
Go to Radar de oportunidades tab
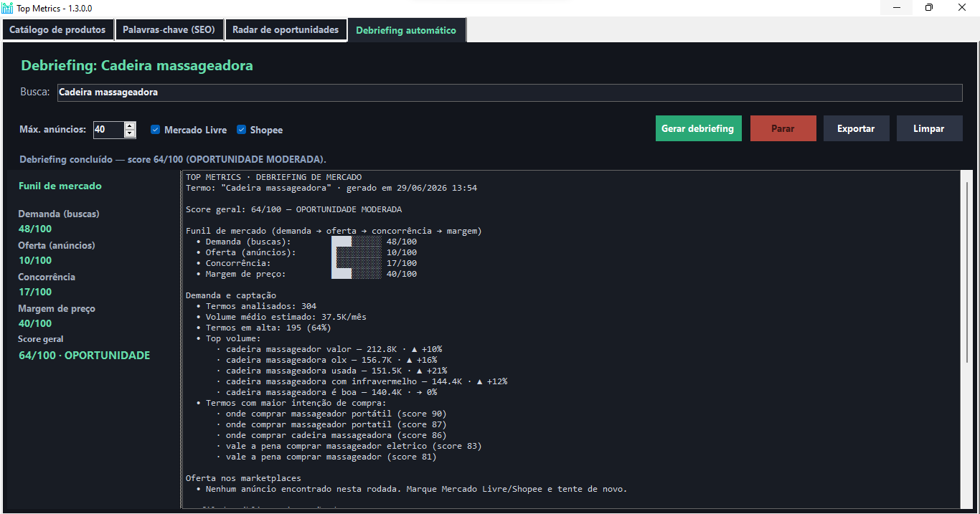pos(285,30)
